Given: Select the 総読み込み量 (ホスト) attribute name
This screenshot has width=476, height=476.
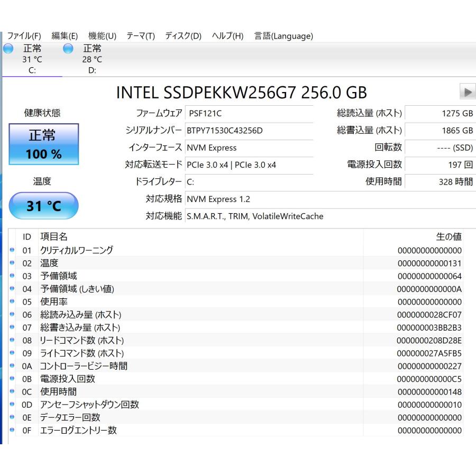Looking at the screenshot, I should tap(81, 315).
